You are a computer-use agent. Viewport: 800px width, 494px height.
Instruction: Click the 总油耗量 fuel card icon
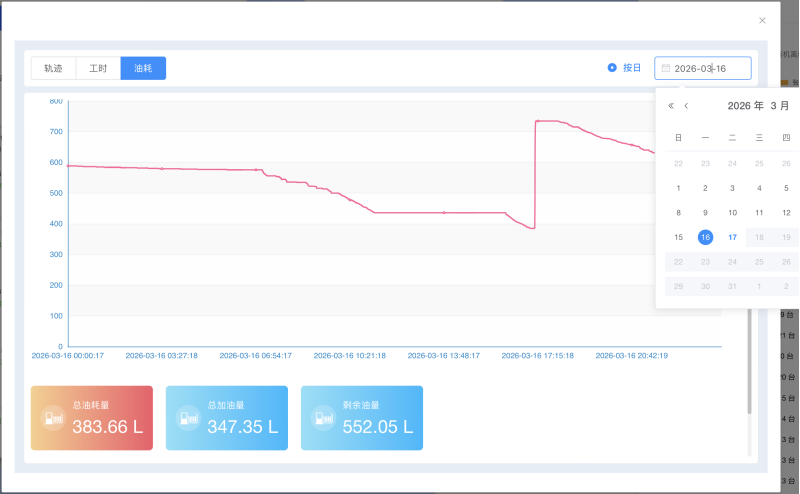coord(52,418)
